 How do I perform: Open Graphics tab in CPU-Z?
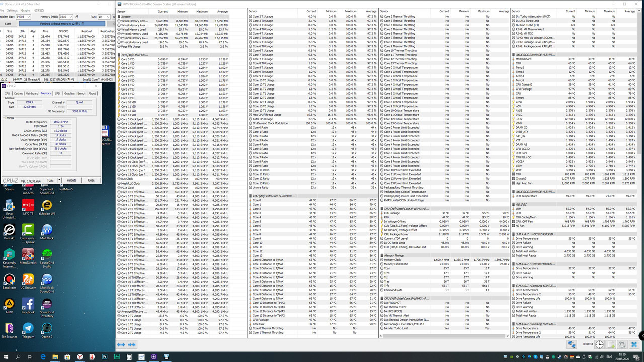tap(69, 93)
